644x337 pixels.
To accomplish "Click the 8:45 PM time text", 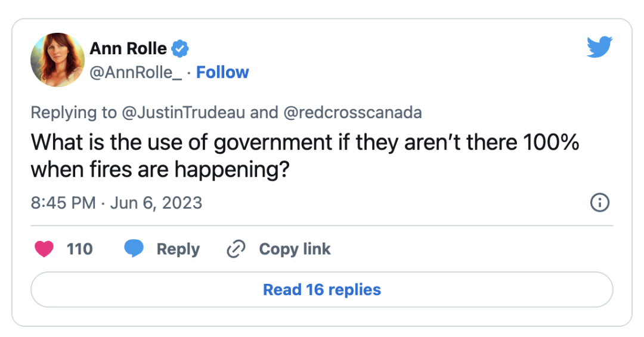I will point(63,203).
